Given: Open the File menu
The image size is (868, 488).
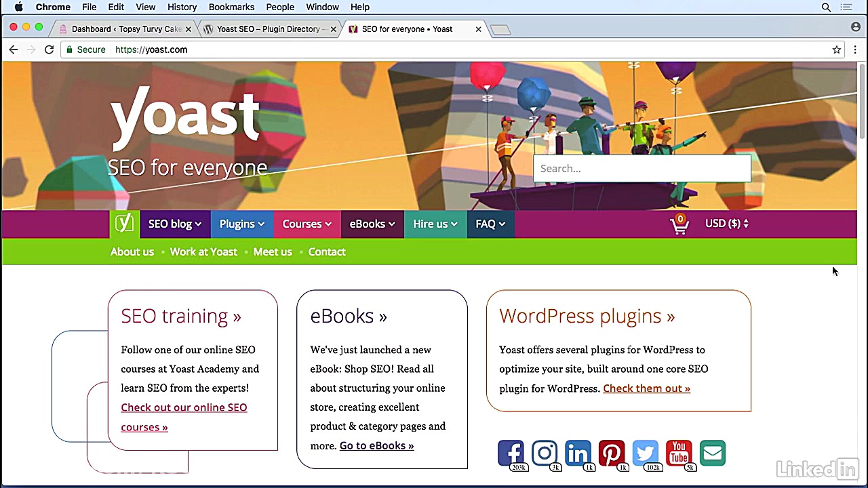Looking at the screenshot, I should coord(90,7).
